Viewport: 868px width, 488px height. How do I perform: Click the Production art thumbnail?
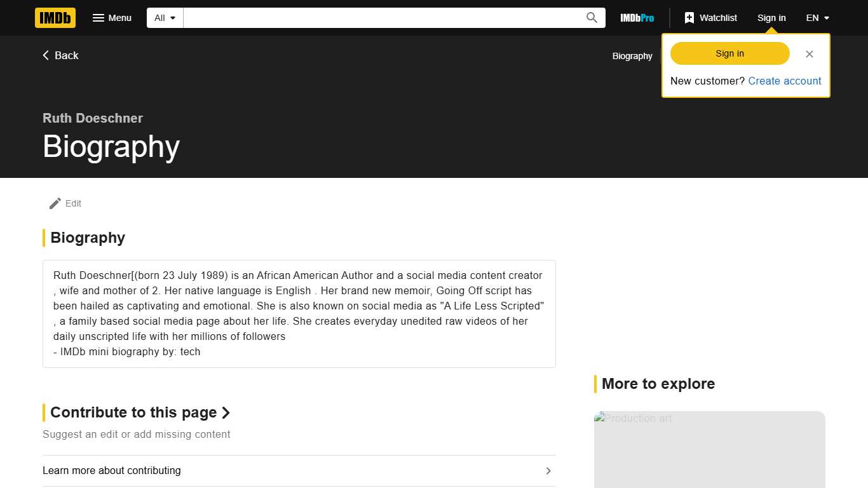coord(709,449)
